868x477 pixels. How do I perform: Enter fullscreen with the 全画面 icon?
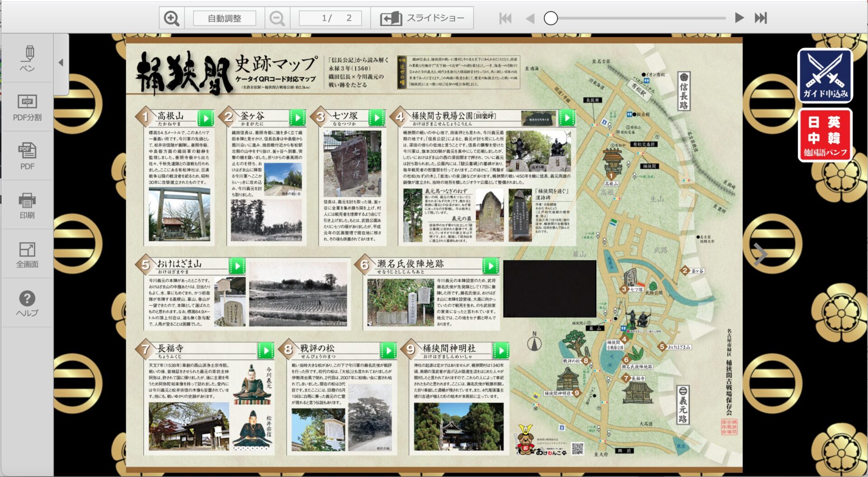click(x=28, y=253)
